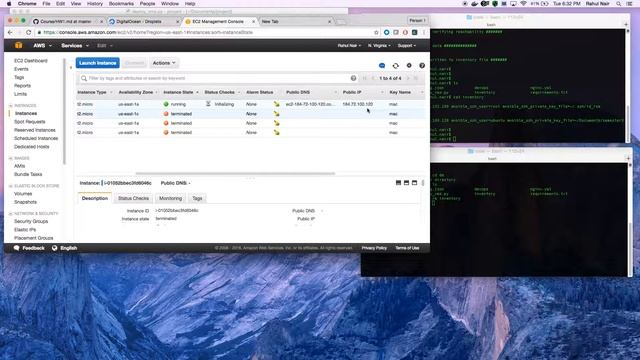Click the Feedback chat icon in footer
Image resolution: width=640 pixels, height=360 pixels.
[16, 248]
